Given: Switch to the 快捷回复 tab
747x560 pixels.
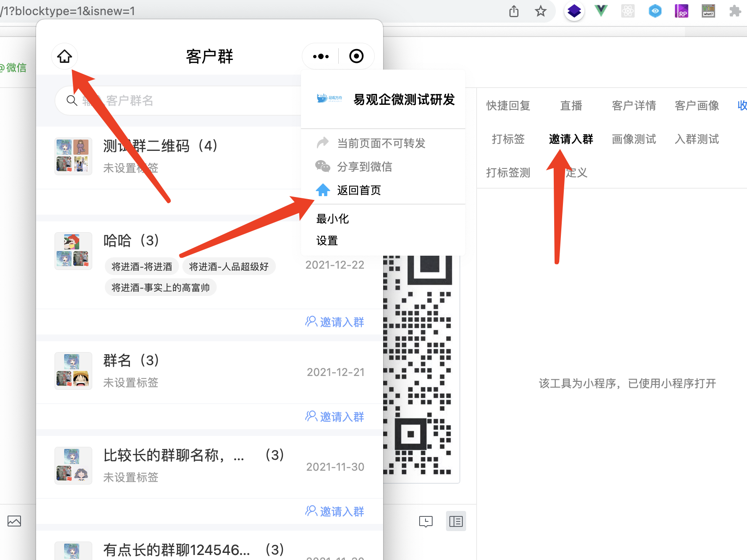Looking at the screenshot, I should [x=508, y=106].
